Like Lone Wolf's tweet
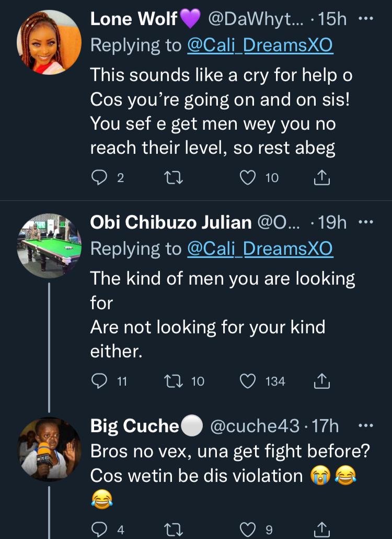This screenshot has height=539, width=392. tap(247, 178)
